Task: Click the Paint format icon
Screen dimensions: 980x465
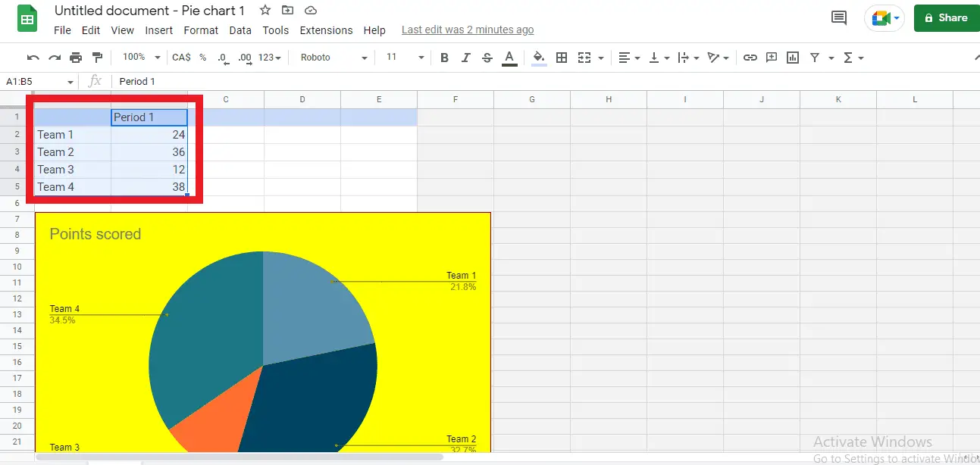Action: (96, 57)
